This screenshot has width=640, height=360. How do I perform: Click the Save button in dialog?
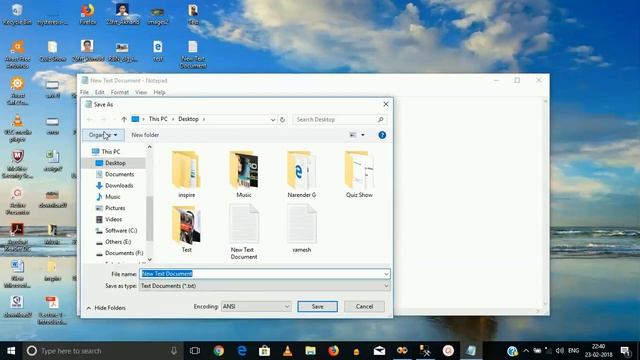(318, 307)
